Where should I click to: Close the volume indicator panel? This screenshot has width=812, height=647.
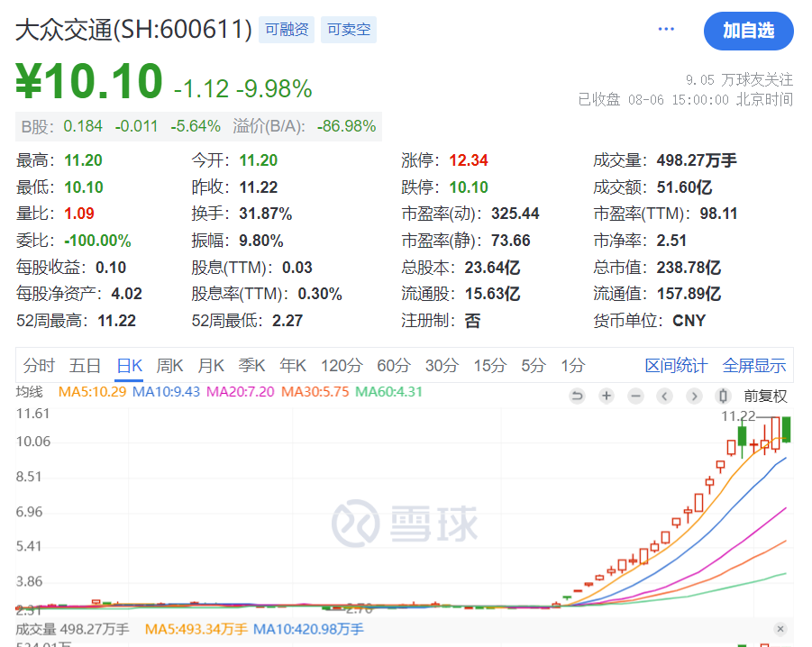pyautogui.click(x=780, y=629)
